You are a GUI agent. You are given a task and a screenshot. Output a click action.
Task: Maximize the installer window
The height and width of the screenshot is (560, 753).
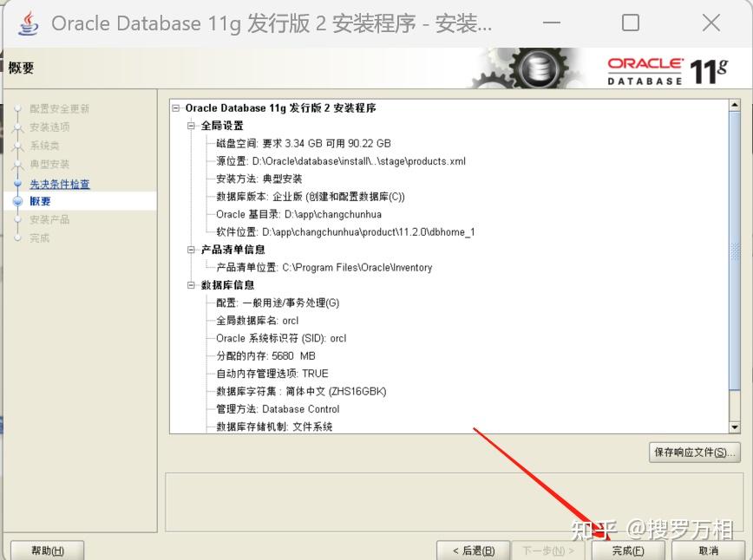point(631,23)
